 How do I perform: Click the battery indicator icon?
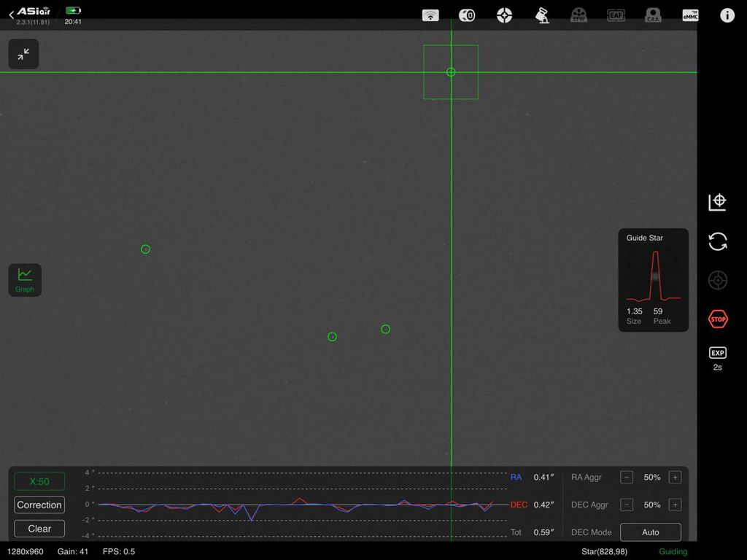[74, 10]
